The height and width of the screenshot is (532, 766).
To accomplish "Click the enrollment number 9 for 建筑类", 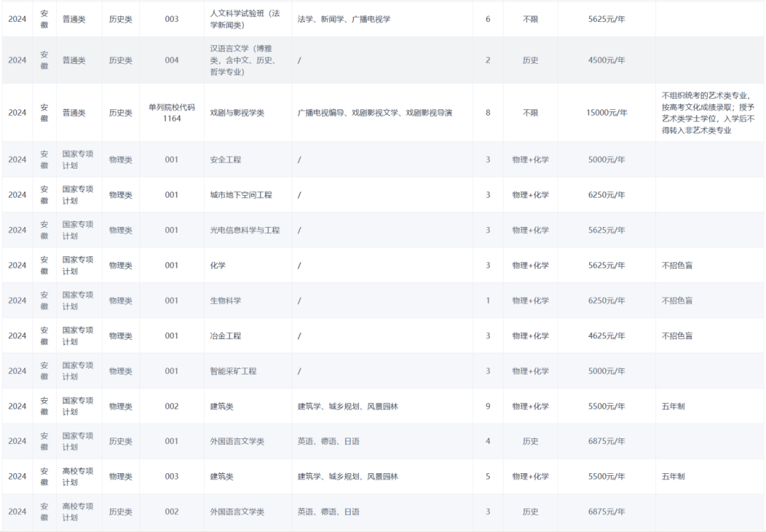I will pyautogui.click(x=487, y=406).
